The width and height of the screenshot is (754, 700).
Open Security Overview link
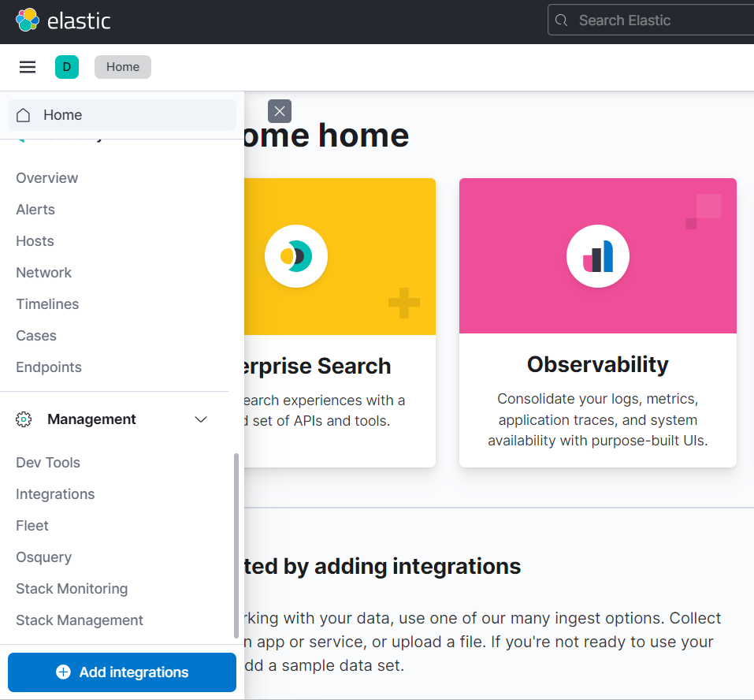pos(46,178)
